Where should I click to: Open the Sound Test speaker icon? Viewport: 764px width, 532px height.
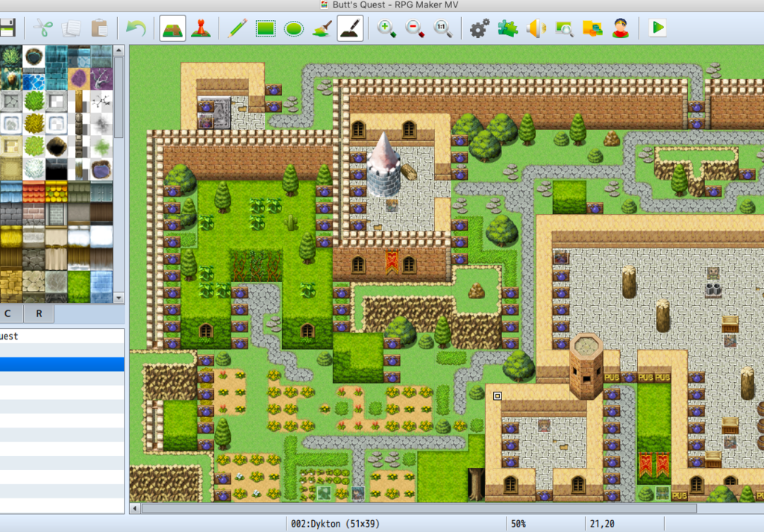click(535, 29)
